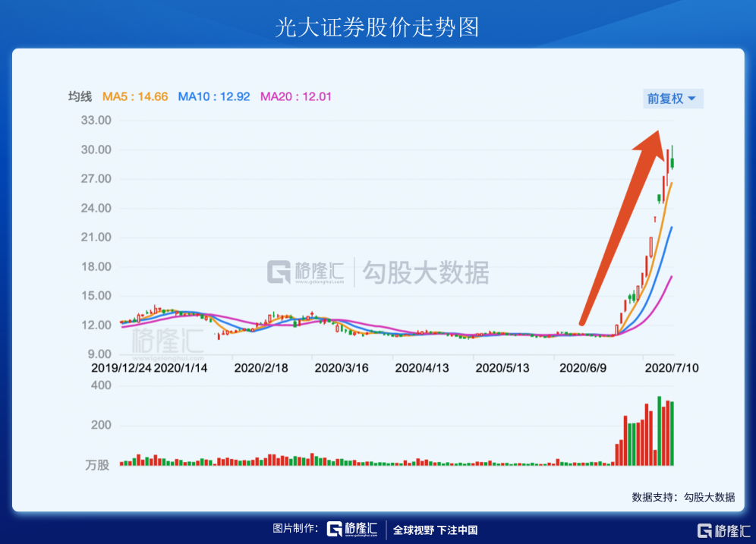This screenshot has height=544, width=756.
Task: Click the 图片制作 footer label
Action: (x=295, y=529)
